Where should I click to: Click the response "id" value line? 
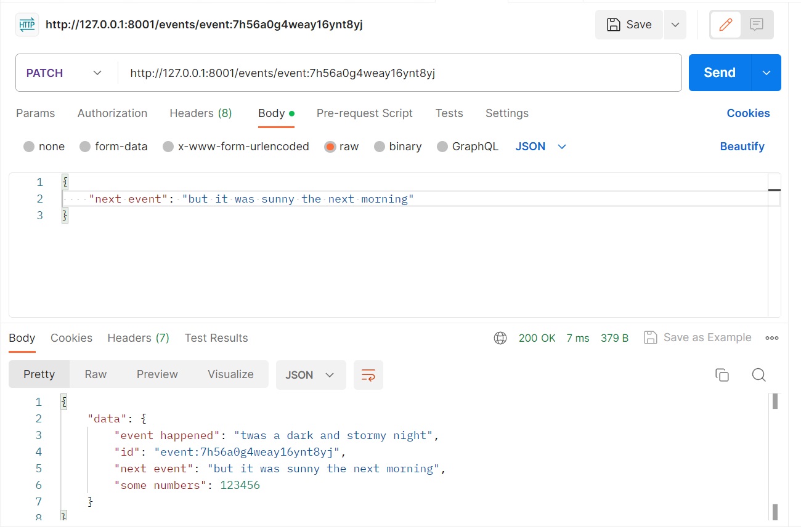(x=230, y=452)
